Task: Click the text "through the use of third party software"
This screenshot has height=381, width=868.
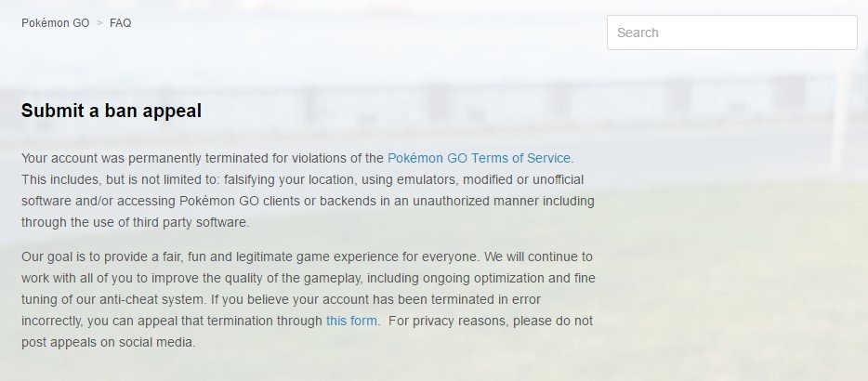Action: pyautogui.click(x=135, y=223)
